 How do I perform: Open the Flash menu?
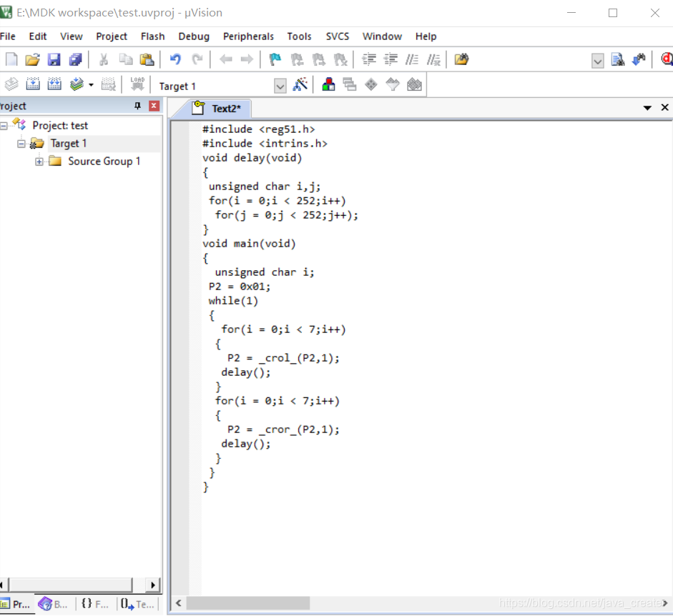click(x=153, y=36)
